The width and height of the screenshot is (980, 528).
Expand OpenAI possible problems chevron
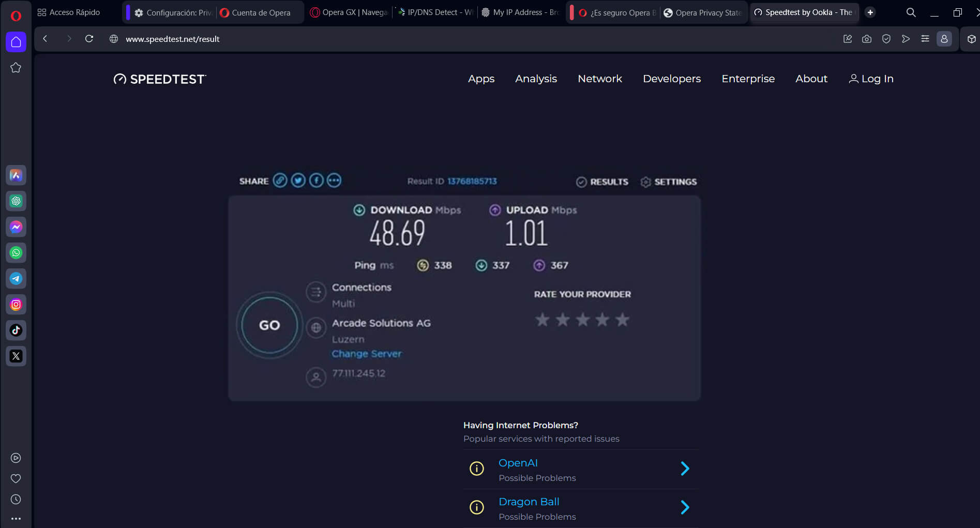tap(685, 469)
